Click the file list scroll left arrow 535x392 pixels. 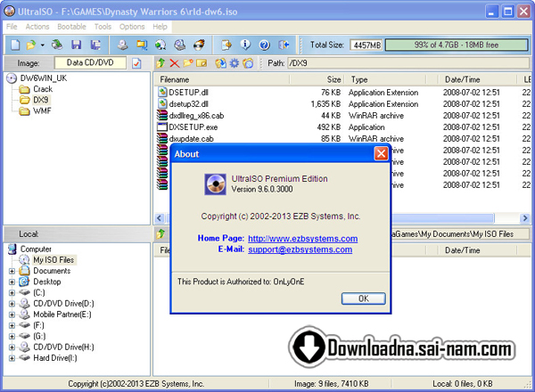(x=160, y=217)
